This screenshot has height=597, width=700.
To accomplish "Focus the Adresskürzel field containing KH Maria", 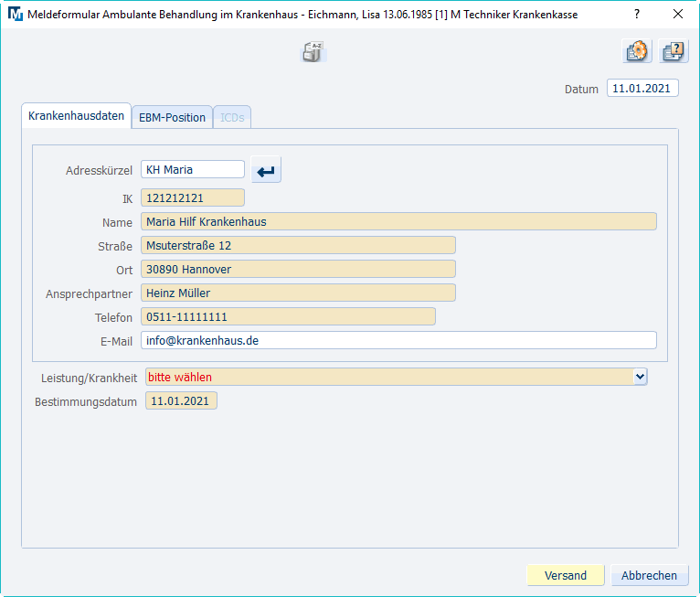I will click(x=193, y=169).
